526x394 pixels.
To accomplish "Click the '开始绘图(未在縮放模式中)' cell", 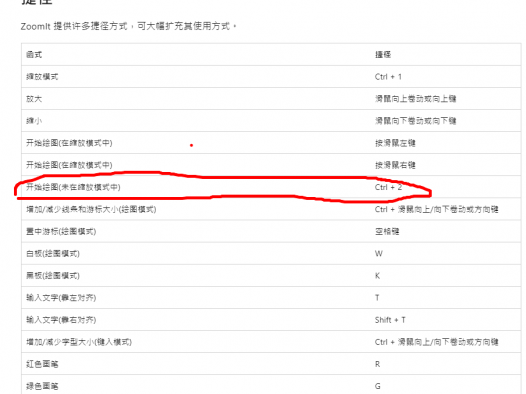I will point(73,187).
